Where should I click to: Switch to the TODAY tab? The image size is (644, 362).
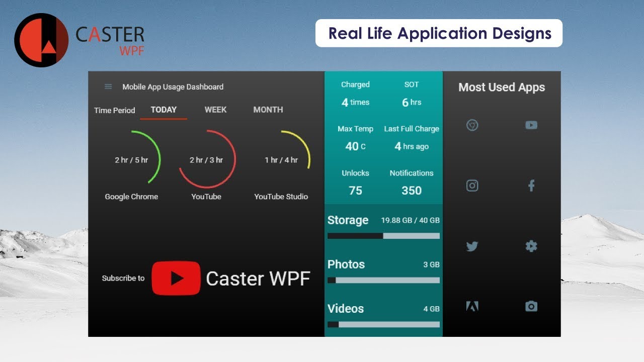[x=164, y=110]
